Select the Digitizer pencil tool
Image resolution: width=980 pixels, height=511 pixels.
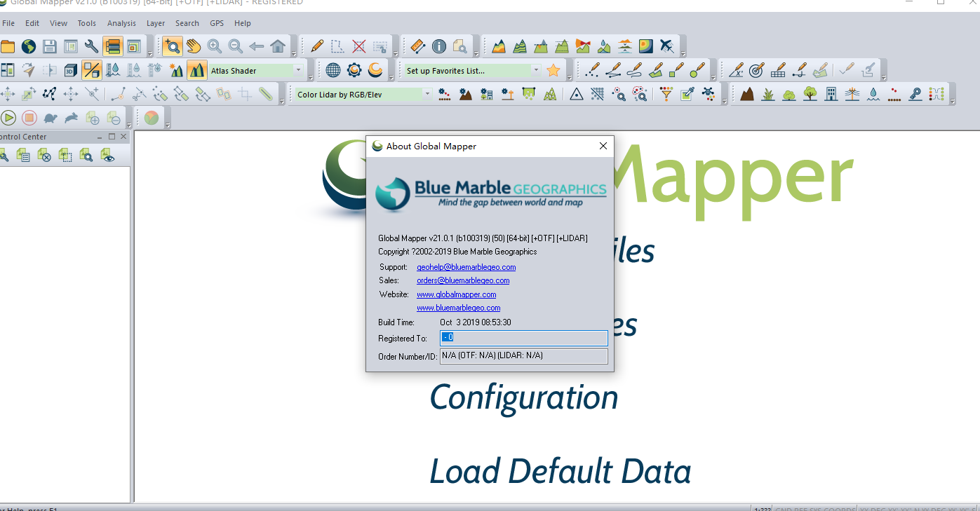click(x=317, y=47)
